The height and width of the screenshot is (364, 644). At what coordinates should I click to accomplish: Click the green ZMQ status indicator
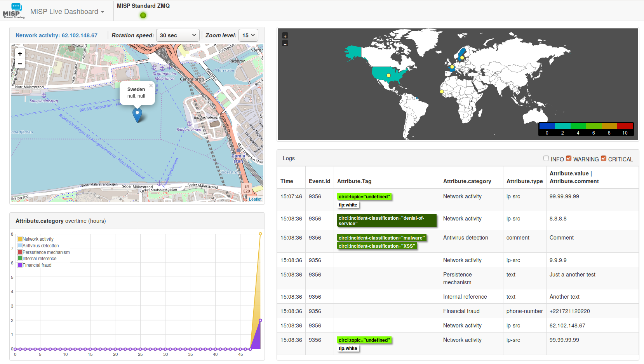pos(143,15)
